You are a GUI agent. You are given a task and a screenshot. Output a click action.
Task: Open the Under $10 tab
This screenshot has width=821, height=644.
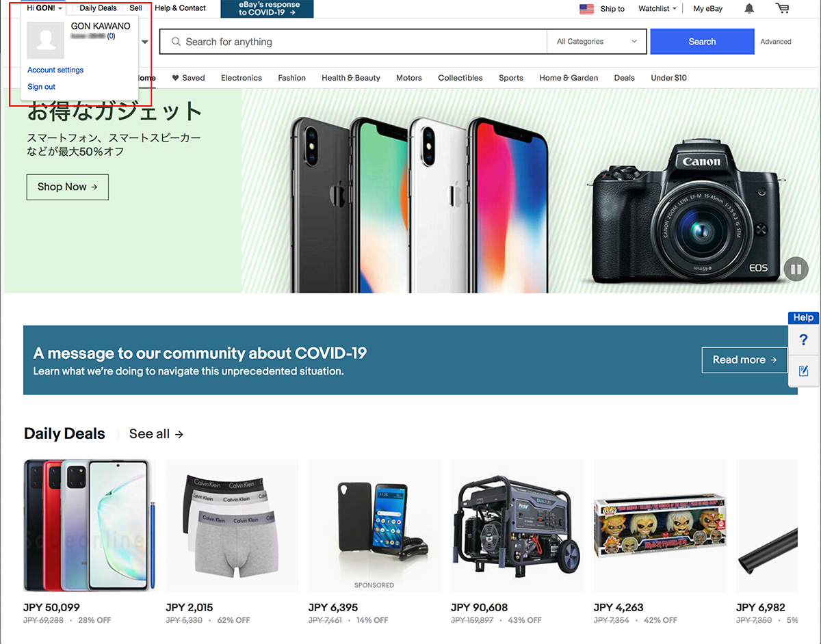668,78
